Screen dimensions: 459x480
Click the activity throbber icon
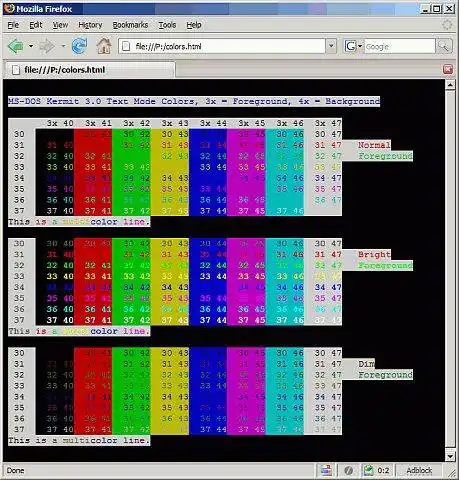pos(447,25)
